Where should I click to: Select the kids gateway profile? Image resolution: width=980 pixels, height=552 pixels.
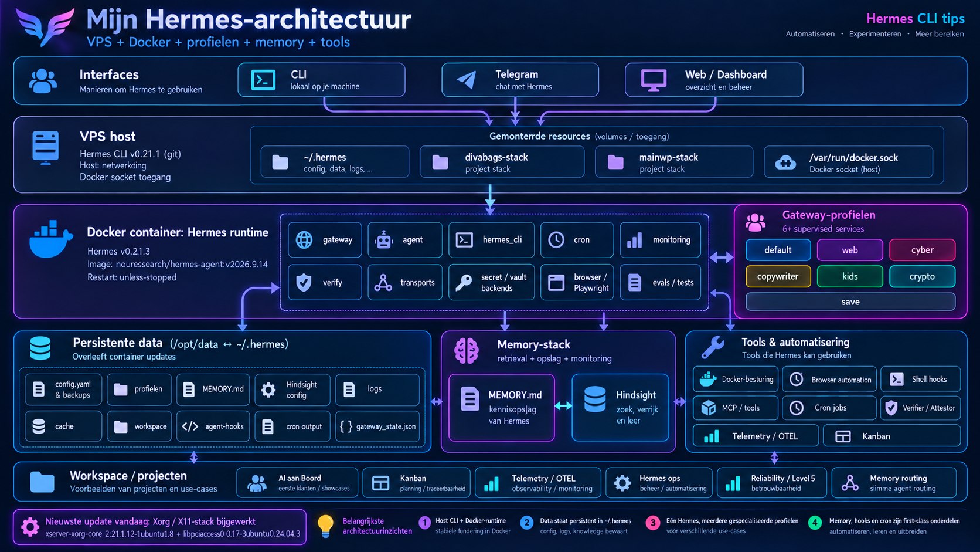pyautogui.click(x=850, y=276)
